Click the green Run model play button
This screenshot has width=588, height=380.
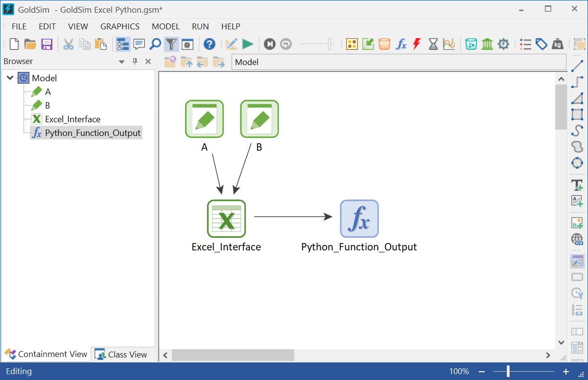[248, 44]
